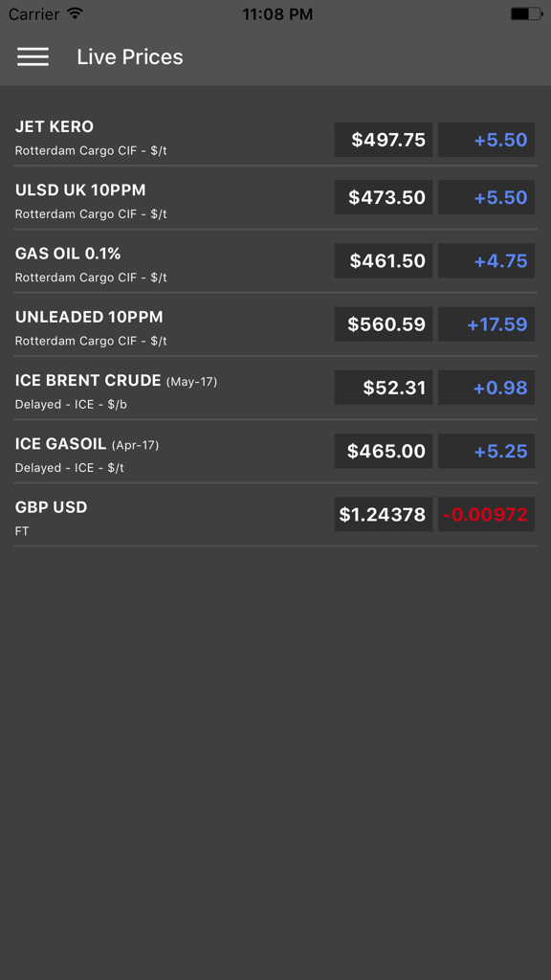Tap the red -0.00972 change for GBP USD

(486, 514)
